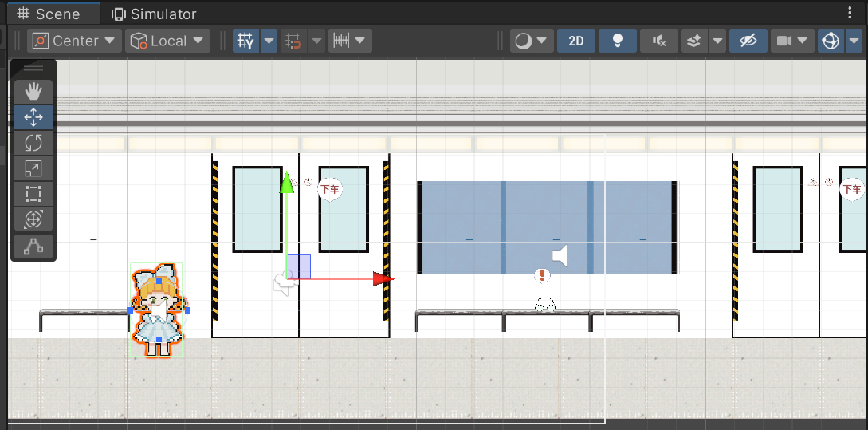Select the Rotate tool

coord(33,143)
